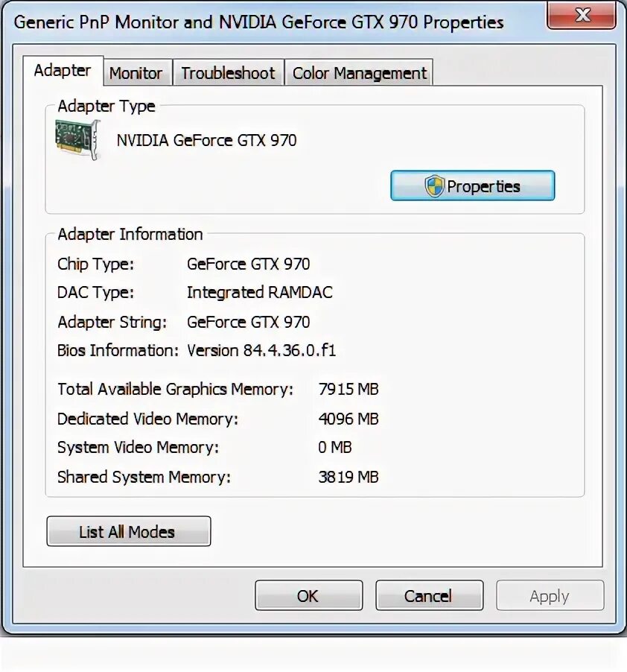Viewport: 627px width, 672px height.
Task: Select 'NVIDIA GeForce GTX 970' adapter name
Action: click(206, 140)
